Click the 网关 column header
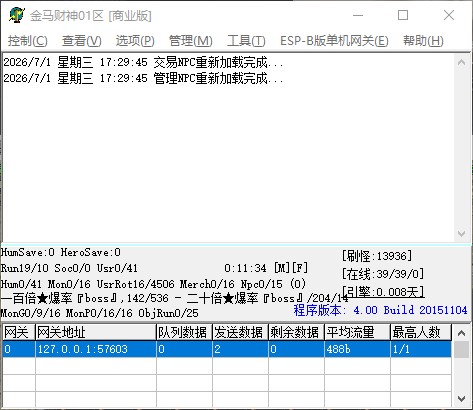The width and height of the screenshot is (473, 410). [x=19, y=332]
